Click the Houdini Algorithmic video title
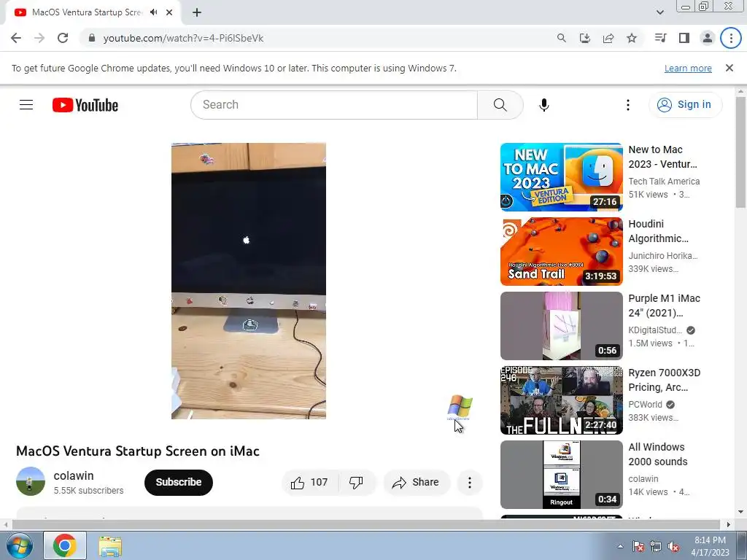 659,231
